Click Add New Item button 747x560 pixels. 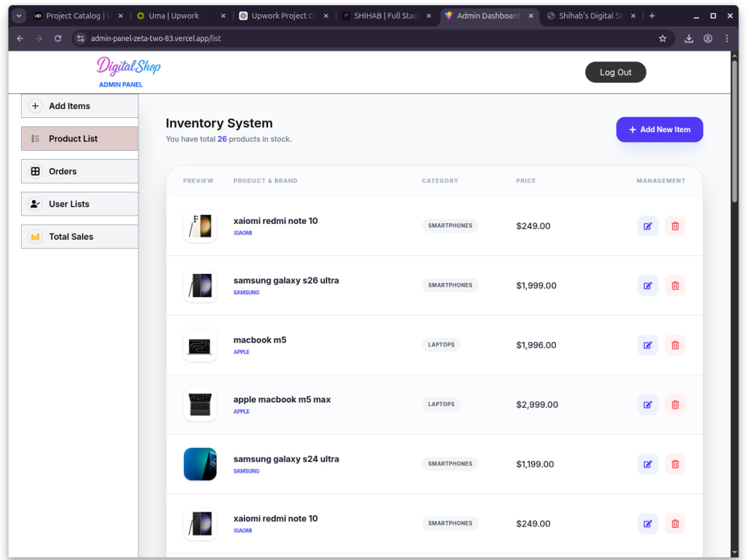click(x=660, y=129)
